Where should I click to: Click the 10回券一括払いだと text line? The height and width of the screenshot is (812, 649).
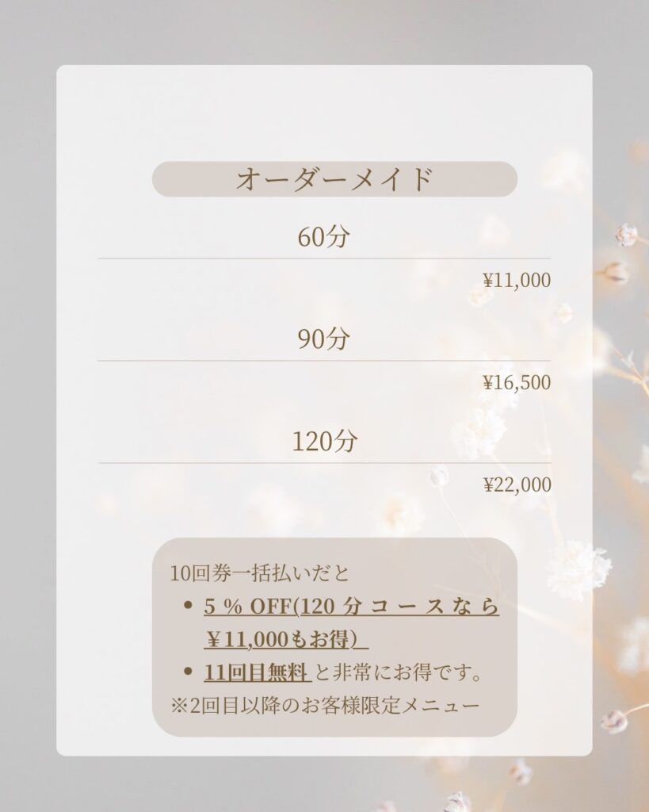[x=259, y=573]
